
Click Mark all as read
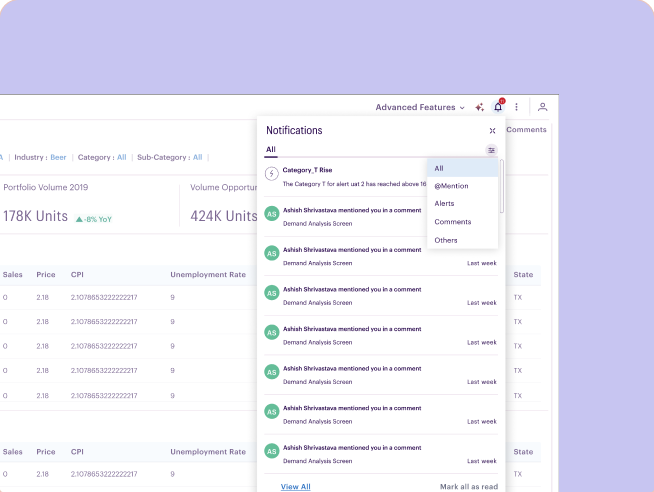click(x=469, y=487)
